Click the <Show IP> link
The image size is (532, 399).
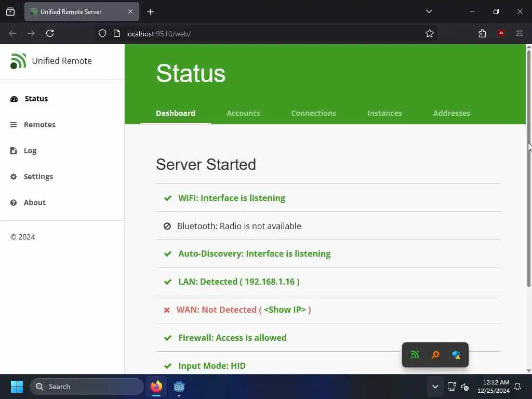tap(285, 310)
